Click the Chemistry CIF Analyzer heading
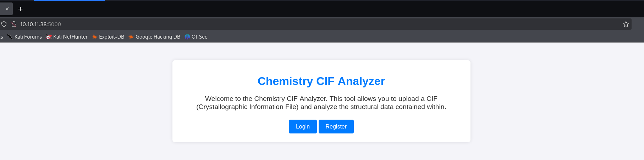Screen dimensions: 644x160 point(321,81)
